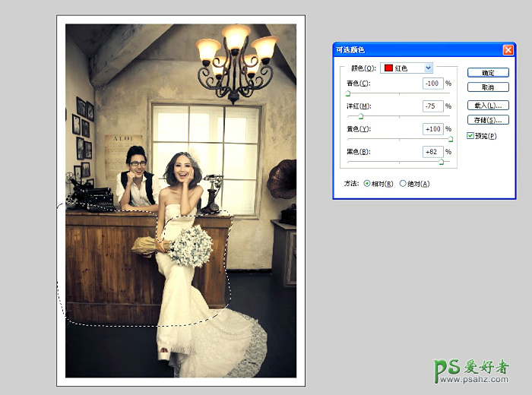Click the 洋红 magenta value field showing -75
The height and width of the screenshot is (395, 532).
click(x=432, y=106)
